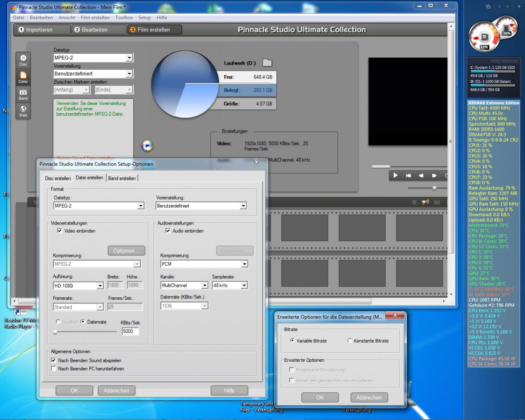Switch to Band erstellen tab
The width and height of the screenshot is (525, 420).
coord(122,178)
